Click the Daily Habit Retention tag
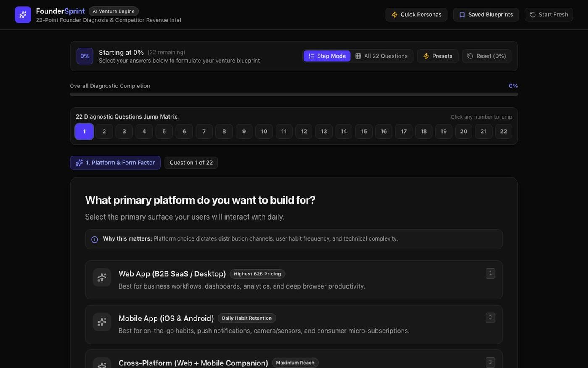The image size is (588, 368). click(247, 318)
